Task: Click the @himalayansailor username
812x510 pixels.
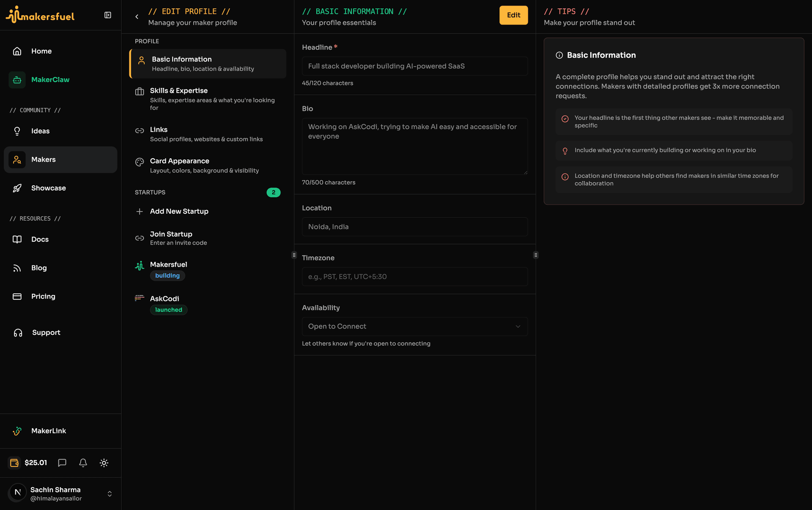Action: (56, 499)
